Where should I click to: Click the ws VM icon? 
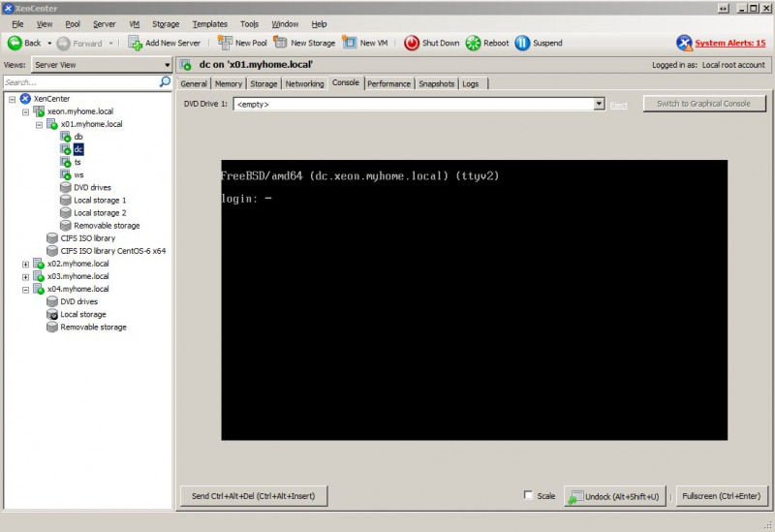[66, 174]
